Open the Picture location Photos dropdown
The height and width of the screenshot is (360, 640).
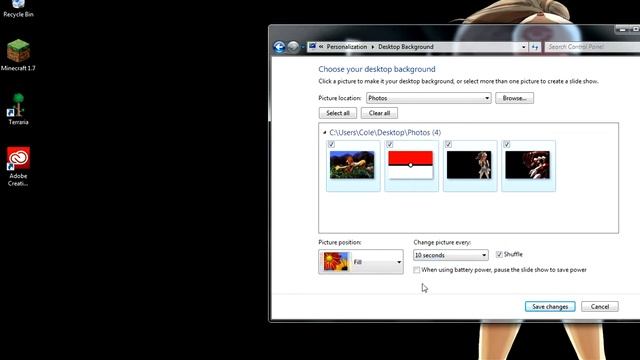pos(429,98)
